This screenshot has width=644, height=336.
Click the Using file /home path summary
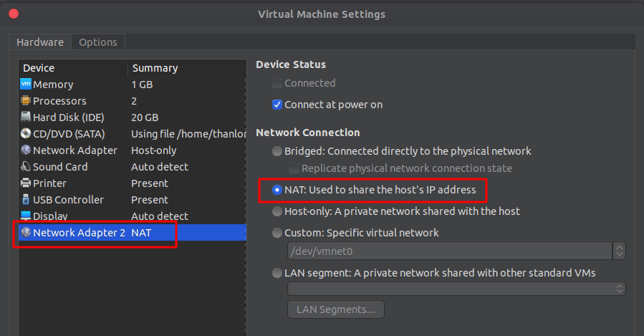188,134
